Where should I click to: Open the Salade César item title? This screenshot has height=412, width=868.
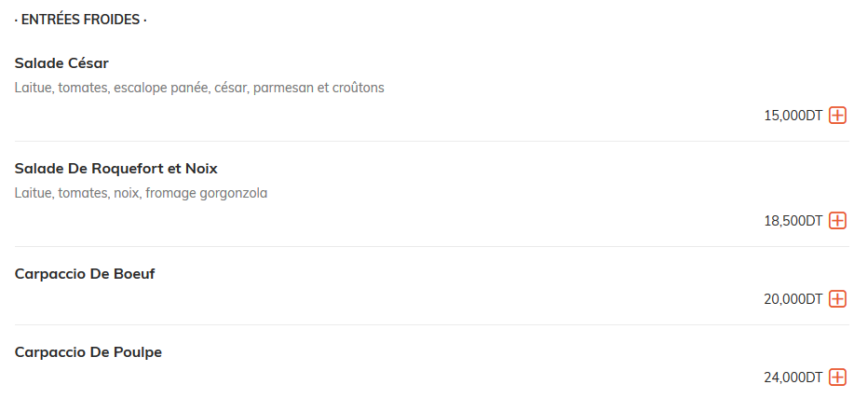[x=61, y=63]
